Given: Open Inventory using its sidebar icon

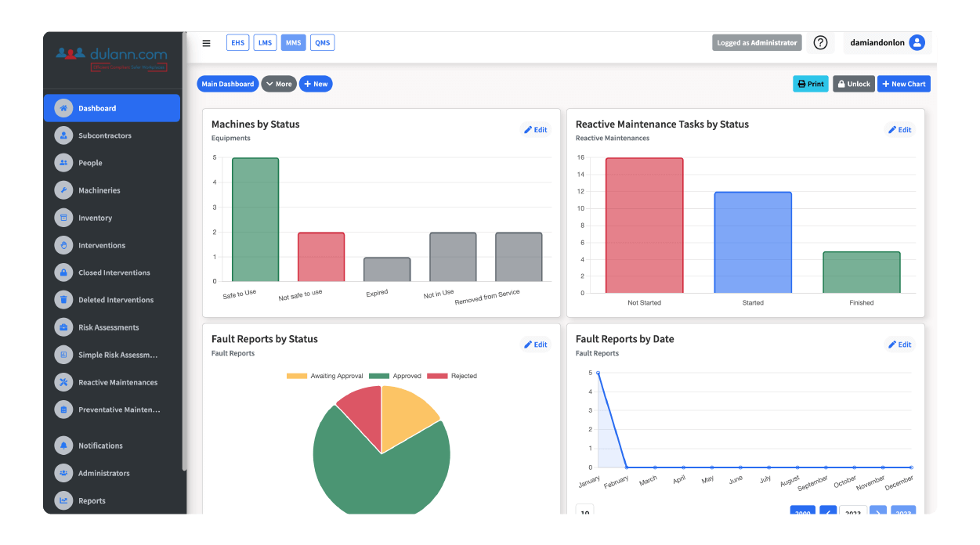Looking at the screenshot, I should coord(63,218).
